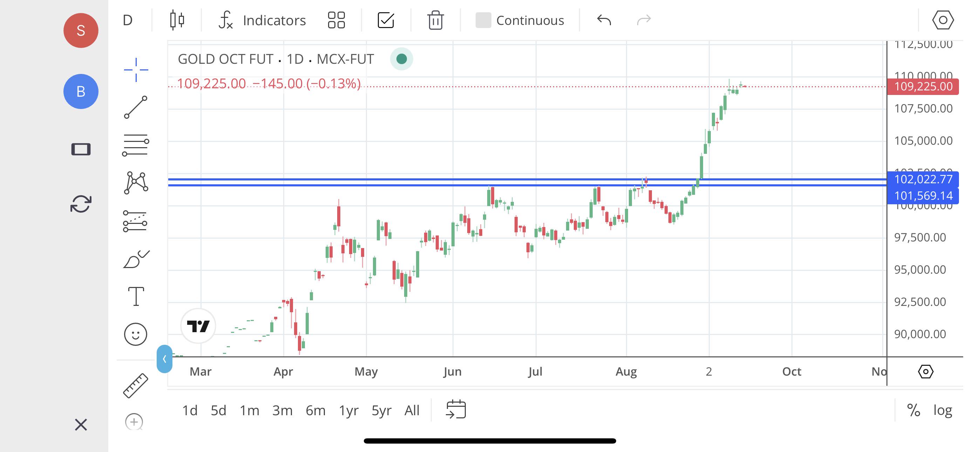Select the horizontal lines Fibonacci tool
The height and width of the screenshot is (452, 980).
(x=136, y=145)
